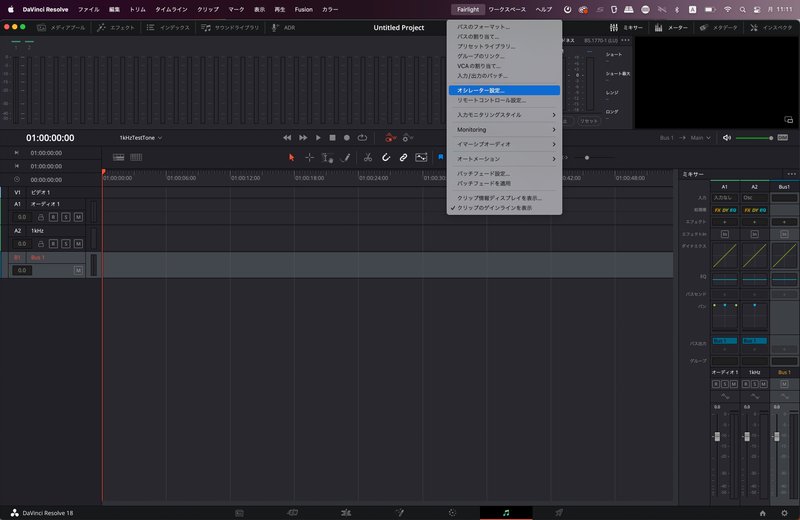Click the rewind transport button
This screenshot has width=800, height=520.
(287, 138)
